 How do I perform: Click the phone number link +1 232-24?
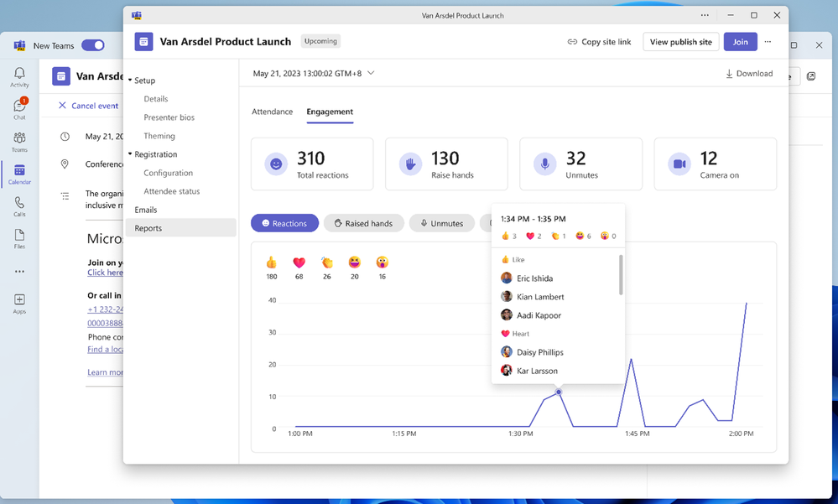coord(106,309)
